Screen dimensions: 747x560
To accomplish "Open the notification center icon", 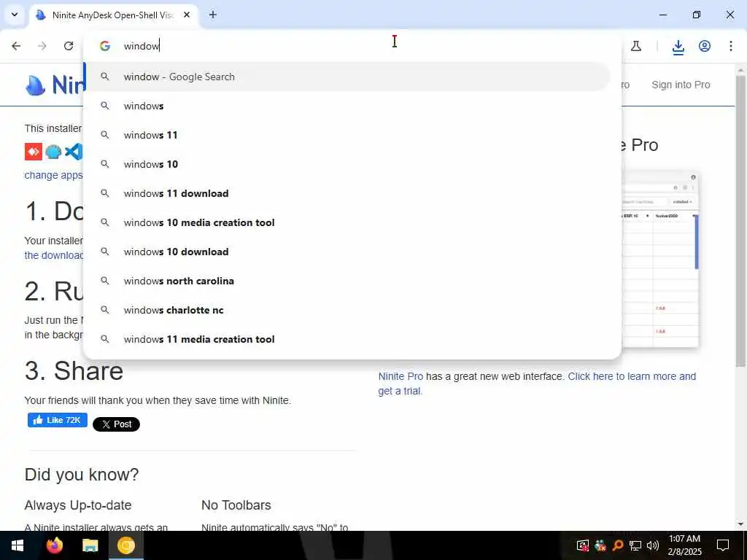I will (723, 545).
